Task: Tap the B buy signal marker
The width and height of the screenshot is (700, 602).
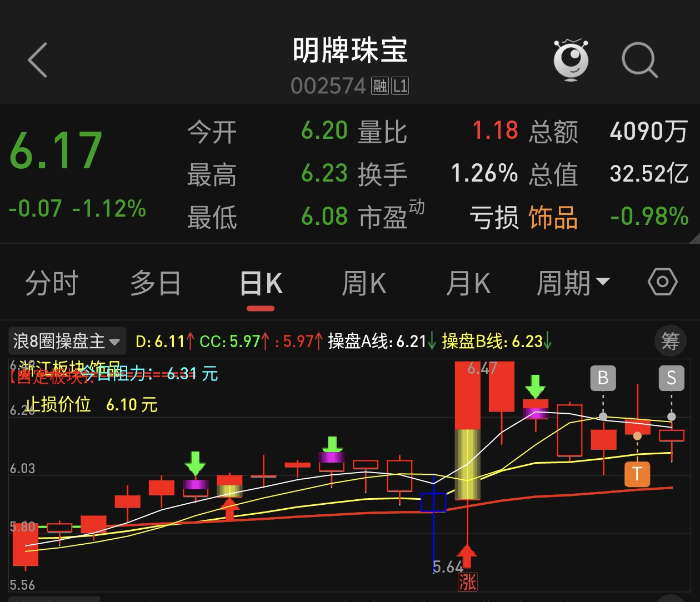Action: click(603, 378)
